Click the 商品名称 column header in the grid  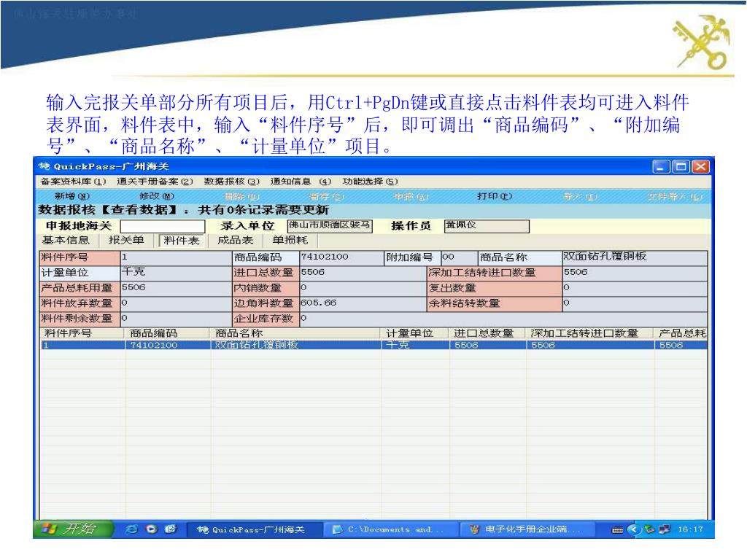pyautogui.click(x=296, y=333)
